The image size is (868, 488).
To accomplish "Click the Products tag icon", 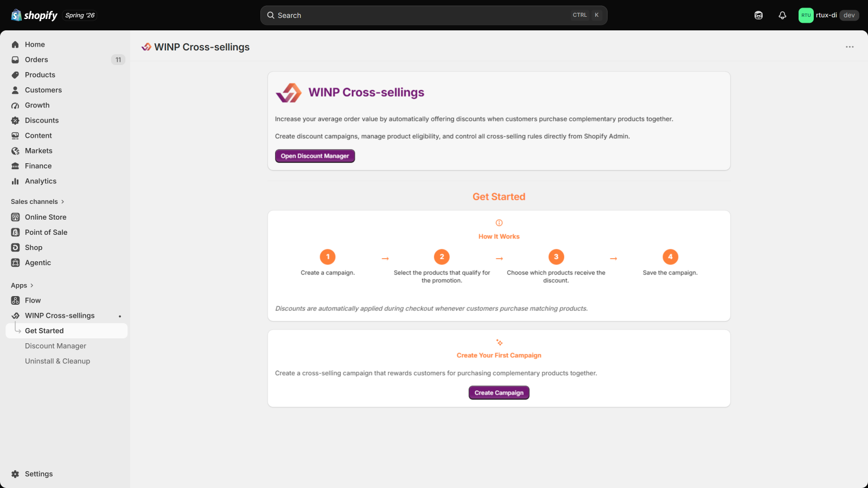I will 15,75.
